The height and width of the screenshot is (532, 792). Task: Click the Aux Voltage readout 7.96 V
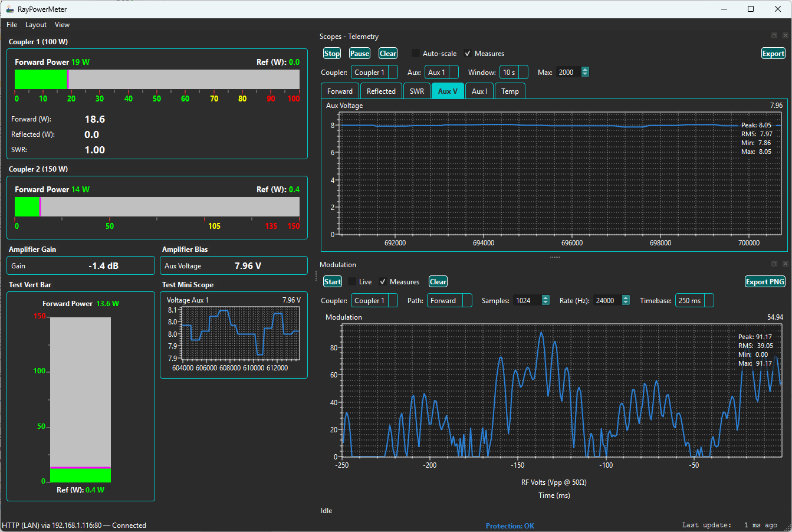point(248,266)
